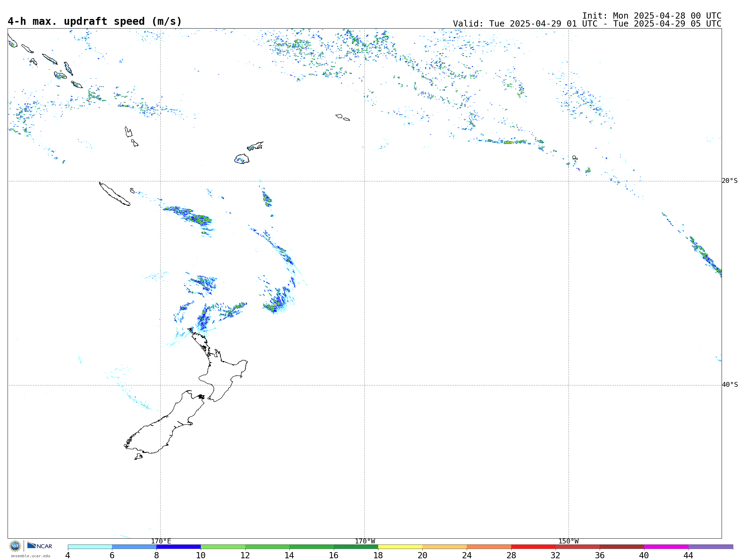
Task: Click the light blue 6-8 color swatch
Action: click(x=134, y=547)
